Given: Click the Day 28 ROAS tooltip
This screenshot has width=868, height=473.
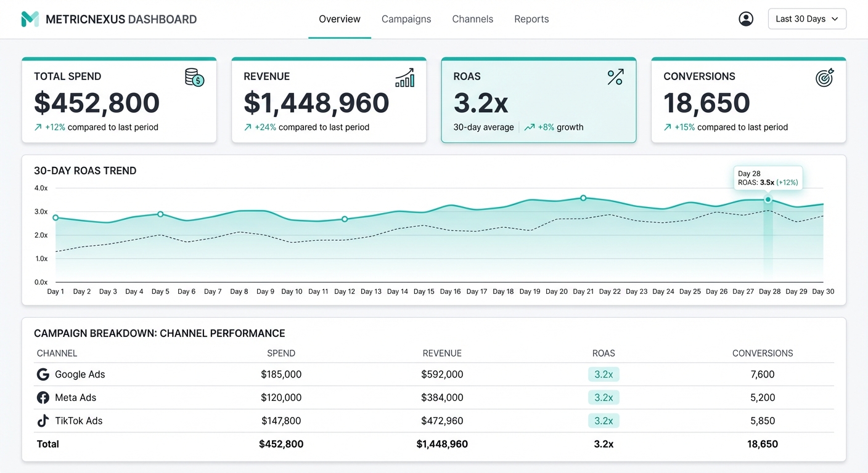Looking at the screenshot, I should pos(768,178).
